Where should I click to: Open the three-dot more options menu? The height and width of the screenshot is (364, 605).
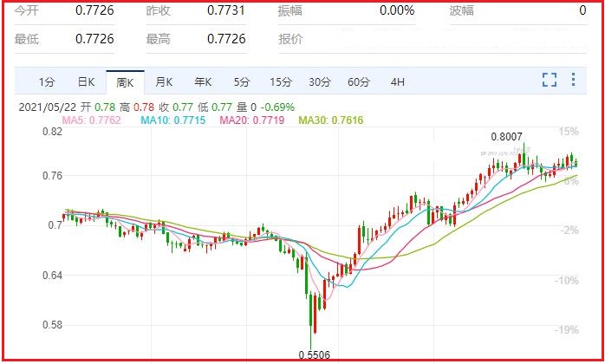pyautogui.click(x=573, y=81)
